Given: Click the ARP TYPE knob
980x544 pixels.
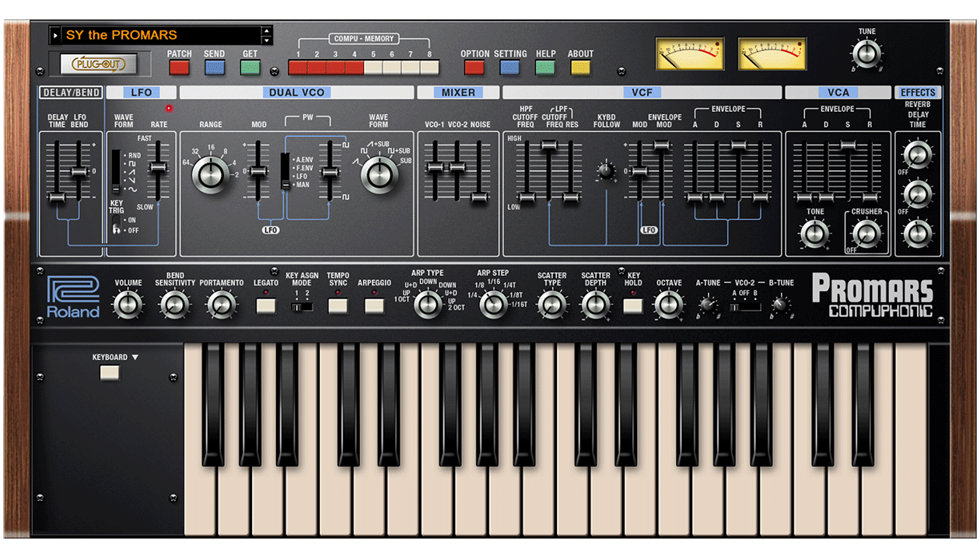Looking at the screenshot, I should pyautogui.click(x=427, y=305).
